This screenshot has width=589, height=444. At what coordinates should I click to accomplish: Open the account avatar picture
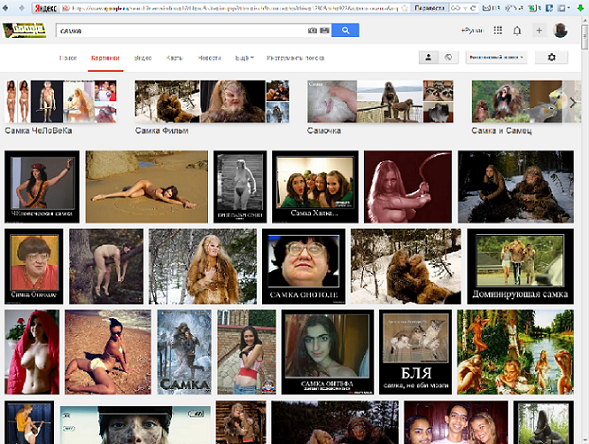[560, 30]
